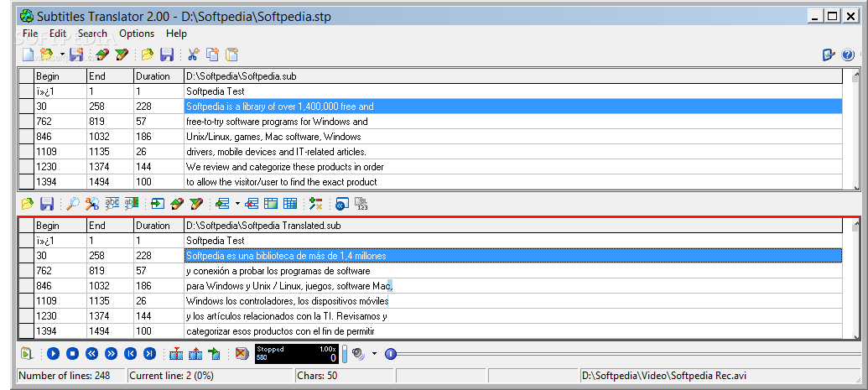Select row 'categorizar esos productos con el fin de permitir'
868x390 pixels.
(513, 331)
